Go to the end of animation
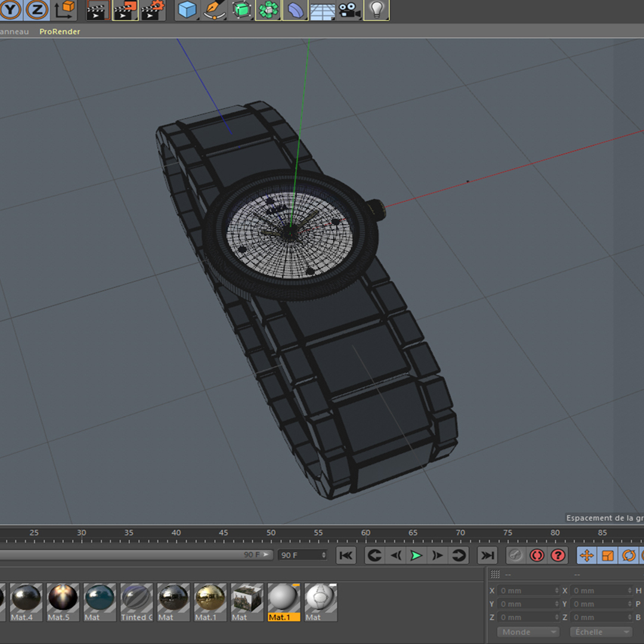This screenshot has width=644, height=644. (488, 556)
